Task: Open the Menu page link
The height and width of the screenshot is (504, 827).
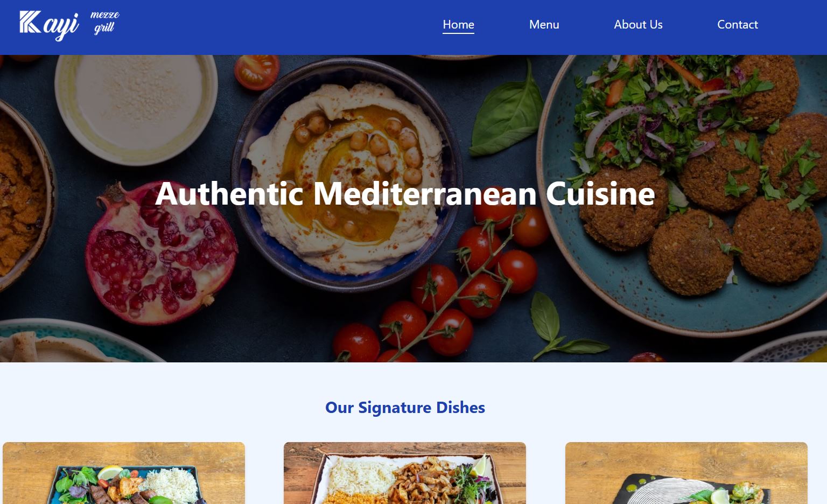Action: pyautogui.click(x=544, y=25)
